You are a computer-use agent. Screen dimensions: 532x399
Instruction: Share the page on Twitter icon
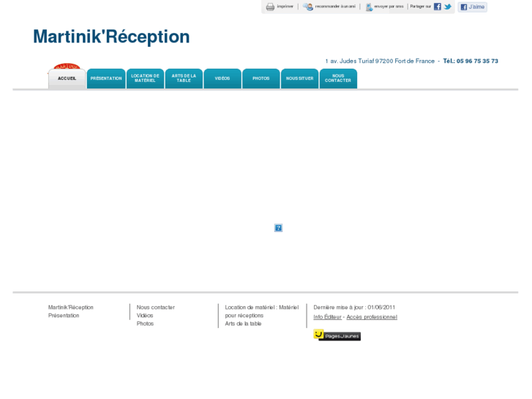pyautogui.click(x=448, y=7)
